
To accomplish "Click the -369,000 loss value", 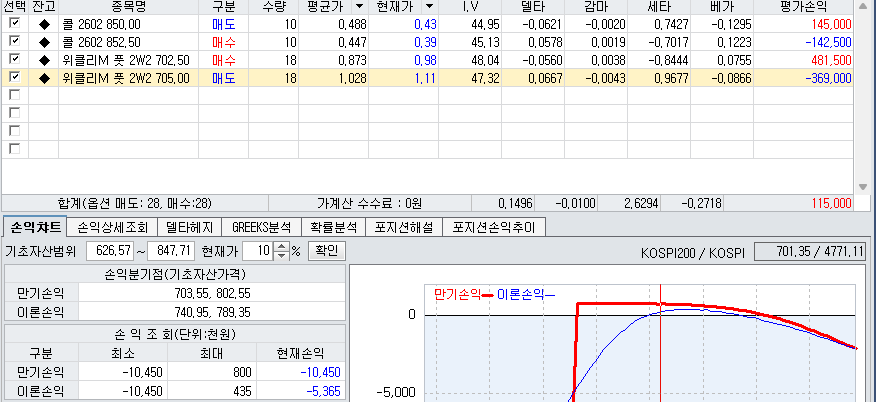I will click(x=829, y=79).
